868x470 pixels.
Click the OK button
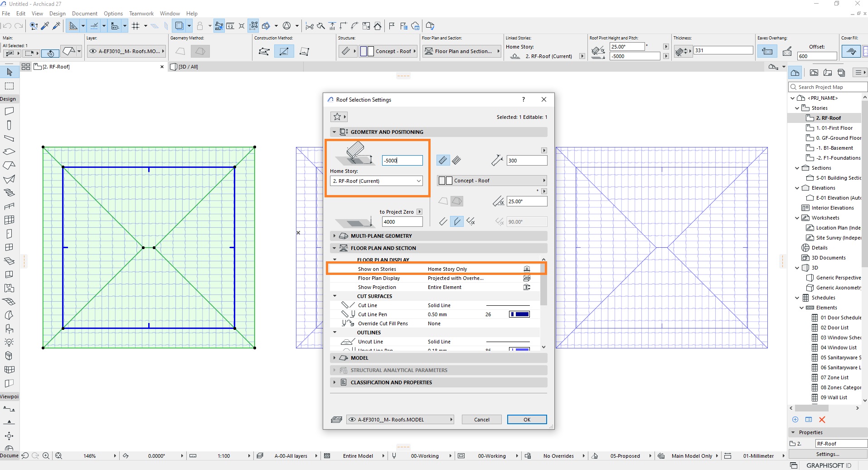[x=527, y=420]
